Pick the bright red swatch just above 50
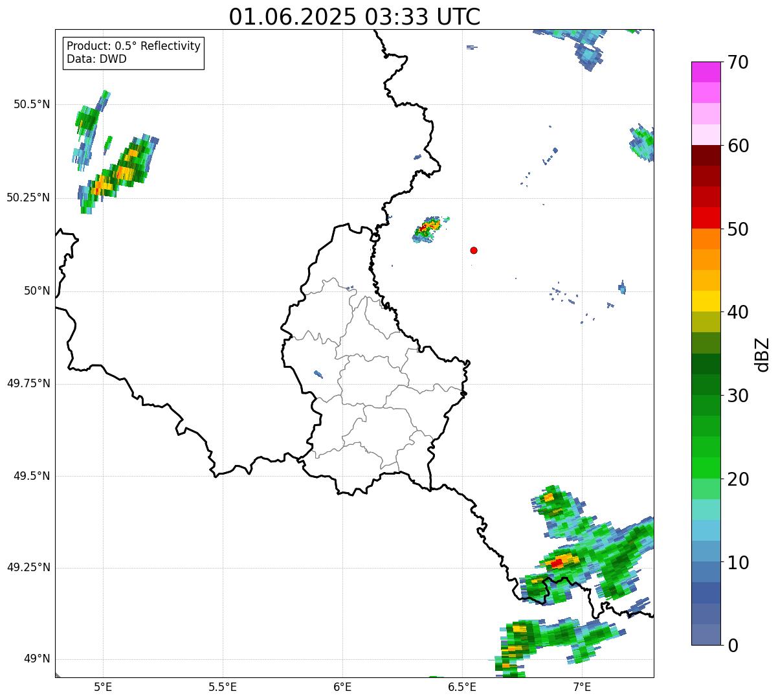 706,218
